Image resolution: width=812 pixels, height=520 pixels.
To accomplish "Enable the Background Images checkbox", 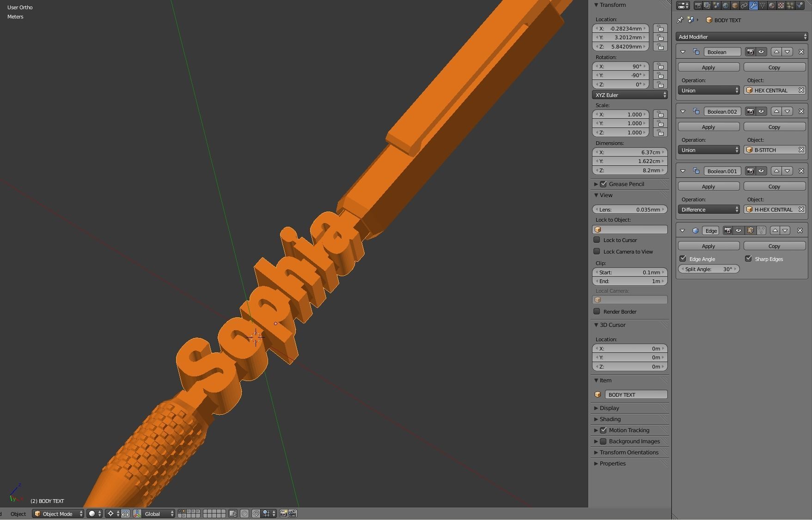I will point(604,441).
